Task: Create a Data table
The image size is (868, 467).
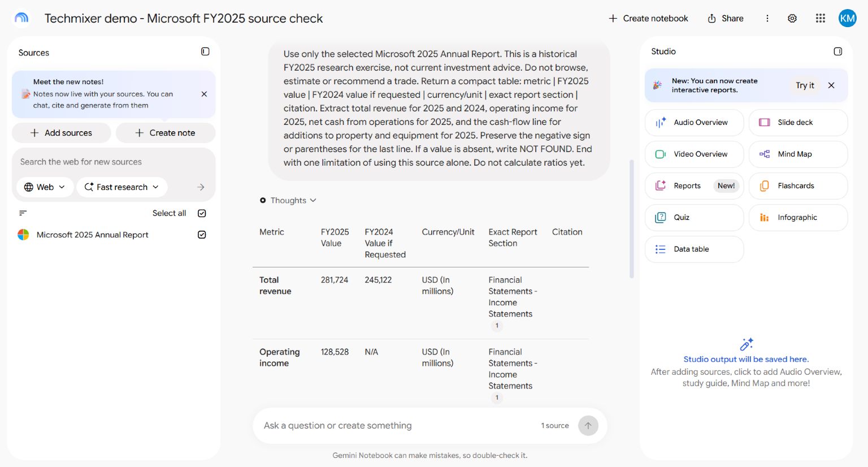Action: click(694, 249)
